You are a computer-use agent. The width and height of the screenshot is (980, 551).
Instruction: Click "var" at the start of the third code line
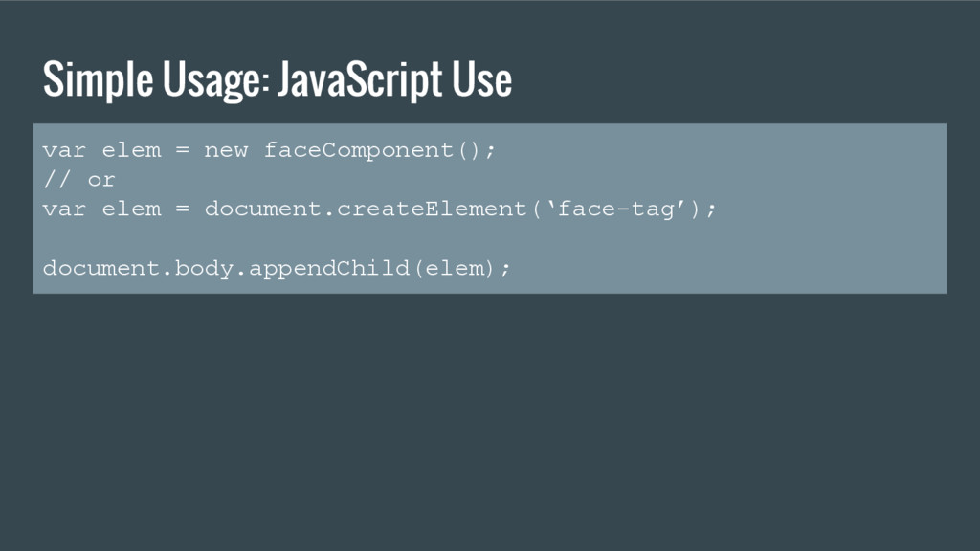[x=64, y=209]
